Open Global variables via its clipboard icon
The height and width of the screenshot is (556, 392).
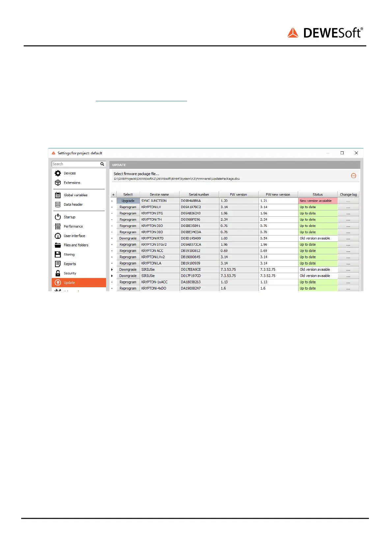pos(58,195)
